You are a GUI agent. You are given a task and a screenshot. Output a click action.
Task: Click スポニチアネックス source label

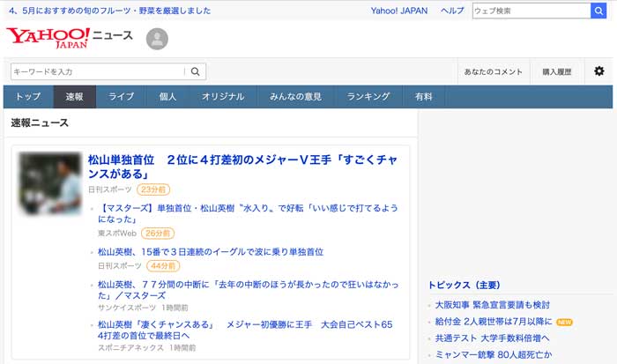click(x=130, y=347)
